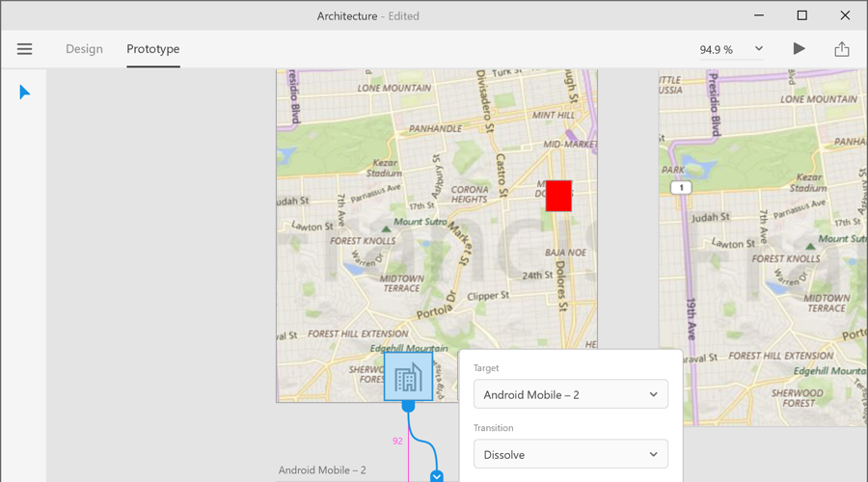Open the hamburger main menu
Screen dimensions: 868x482
24,49
